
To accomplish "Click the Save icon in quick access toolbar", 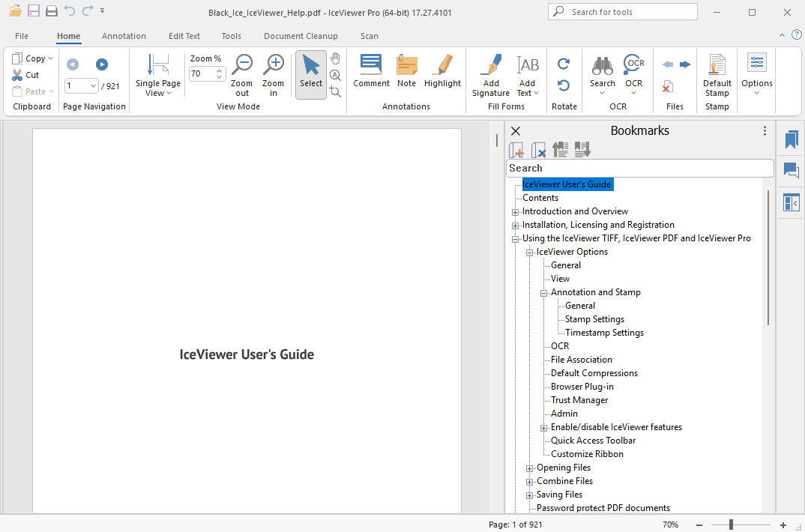I will [34, 10].
